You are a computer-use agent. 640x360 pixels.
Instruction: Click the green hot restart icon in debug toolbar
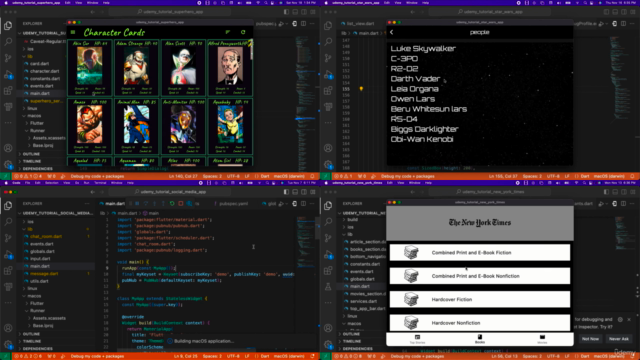point(172,203)
